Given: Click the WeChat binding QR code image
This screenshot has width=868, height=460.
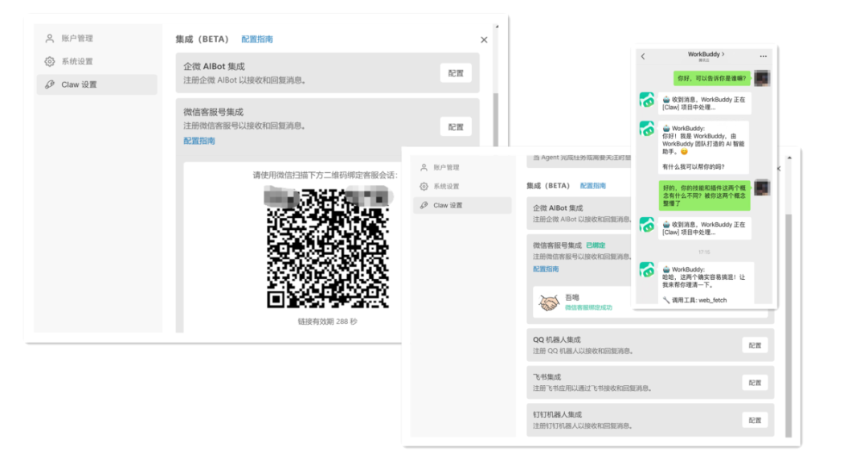Looking at the screenshot, I should click(328, 248).
